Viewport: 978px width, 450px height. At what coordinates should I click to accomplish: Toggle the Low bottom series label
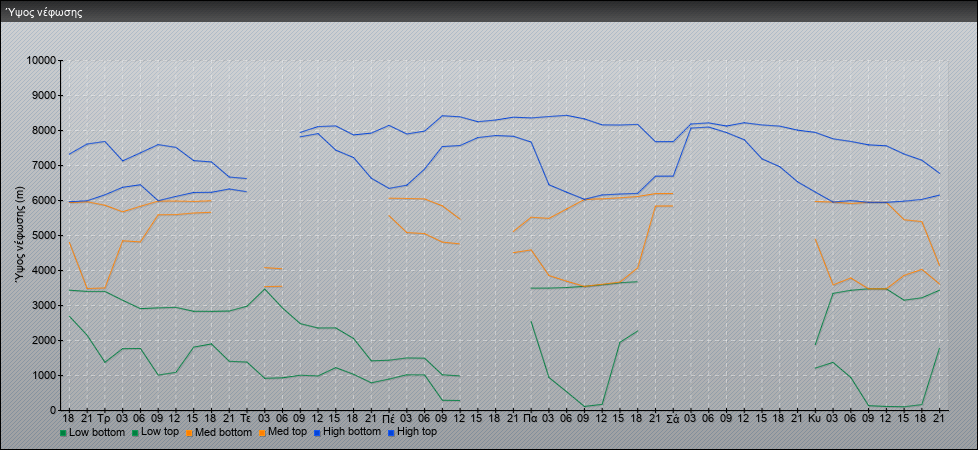(97, 433)
